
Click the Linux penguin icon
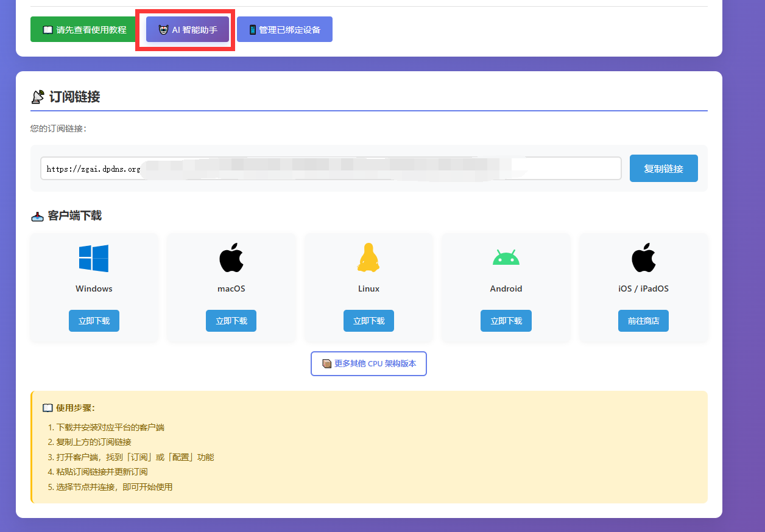368,258
